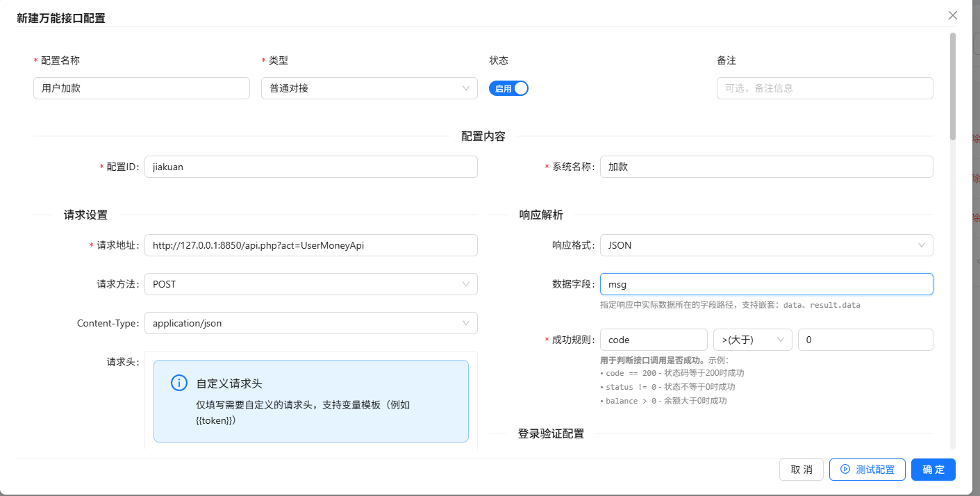Click the 请求地址 URL input field

tap(310, 245)
